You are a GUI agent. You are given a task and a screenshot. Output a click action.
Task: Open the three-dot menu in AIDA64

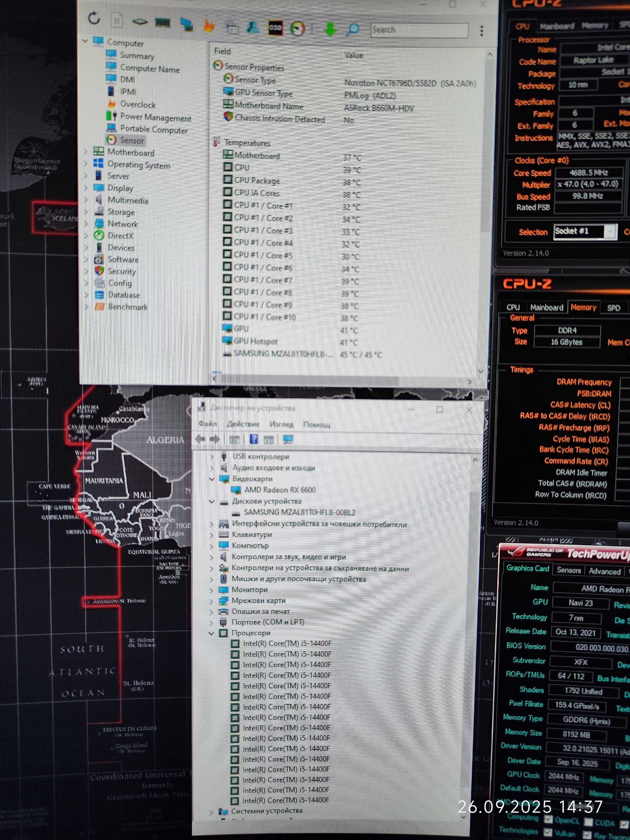tap(482, 31)
